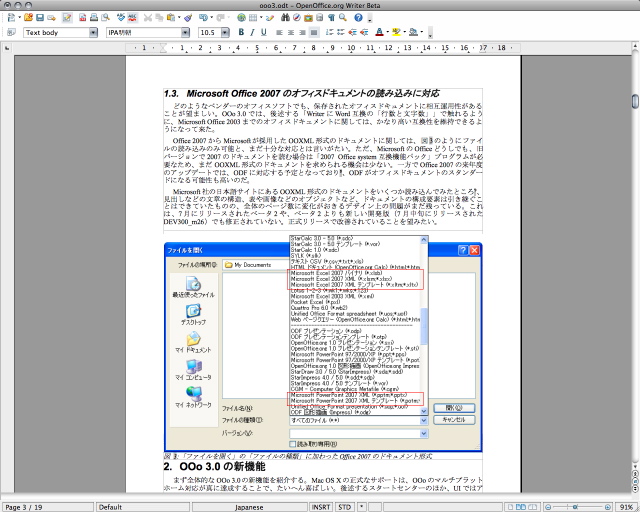The width and height of the screenshot is (640, 512).
Task: Activate the Format Paintbrush
Action: coord(188,18)
